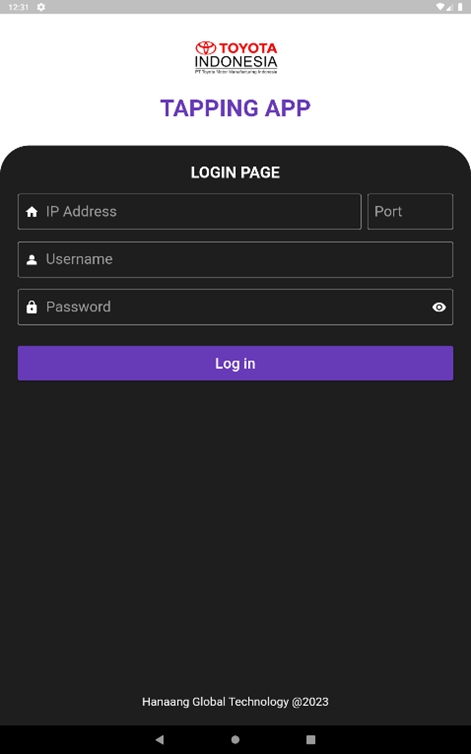Tap the Android recent apps square button
Screen dimensions: 471x754
(311, 739)
